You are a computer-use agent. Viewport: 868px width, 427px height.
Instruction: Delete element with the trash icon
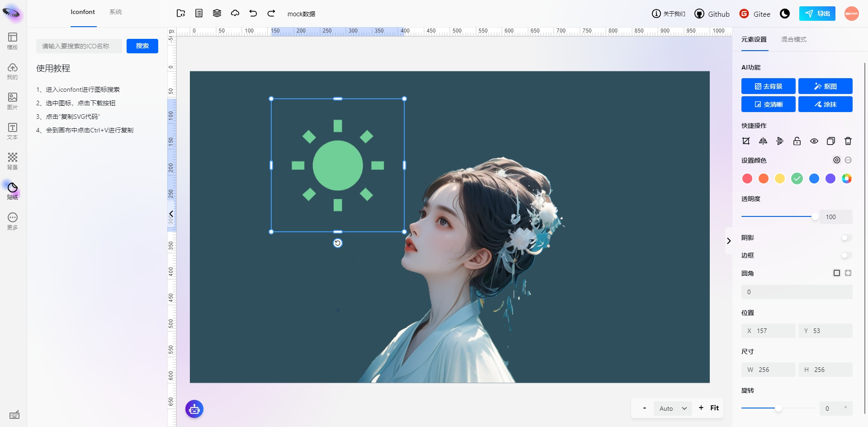(848, 141)
